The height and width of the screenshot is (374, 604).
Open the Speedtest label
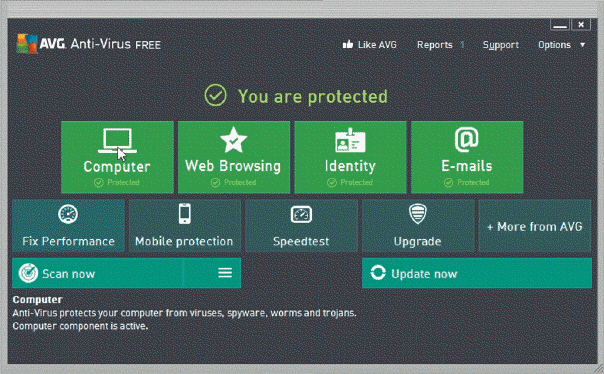coord(301,242)
